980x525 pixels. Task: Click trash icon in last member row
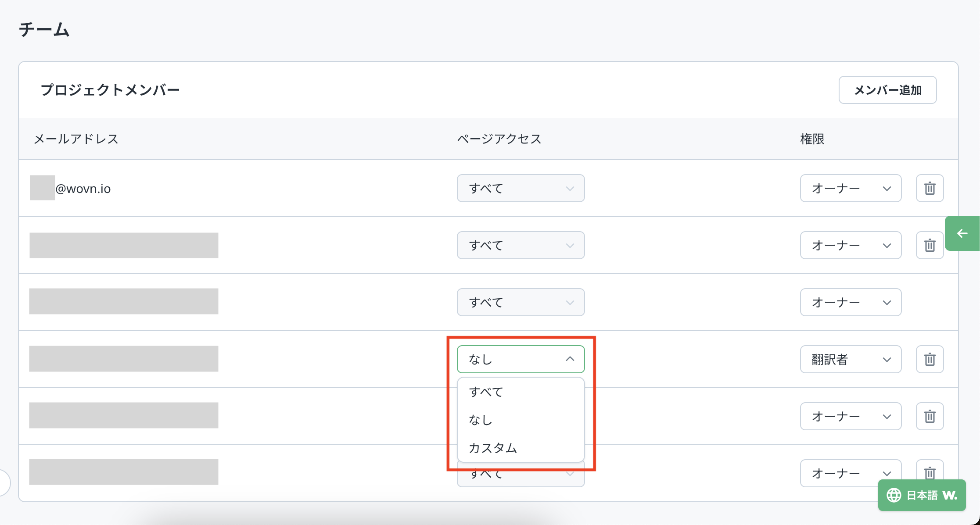[x=930, y=472]
